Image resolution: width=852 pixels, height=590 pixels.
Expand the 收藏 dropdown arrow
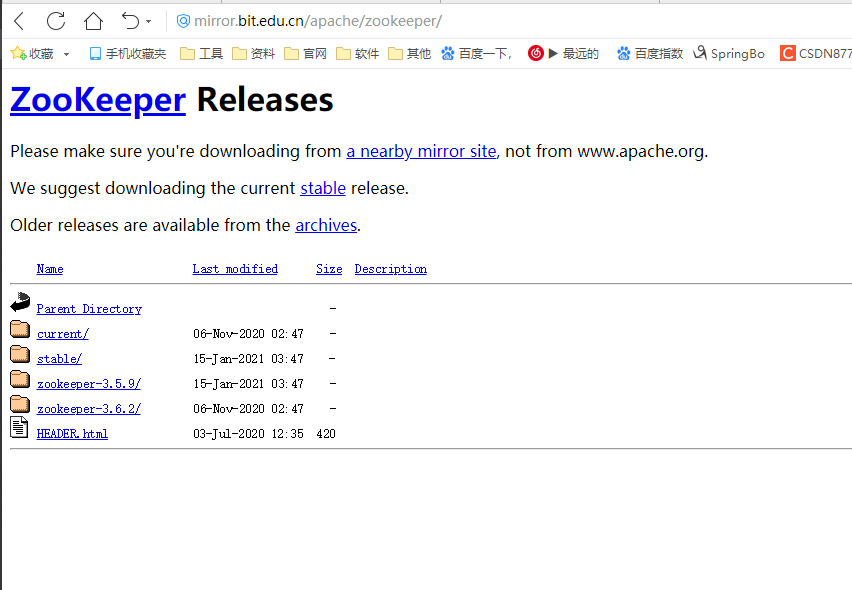coord(66,54)
